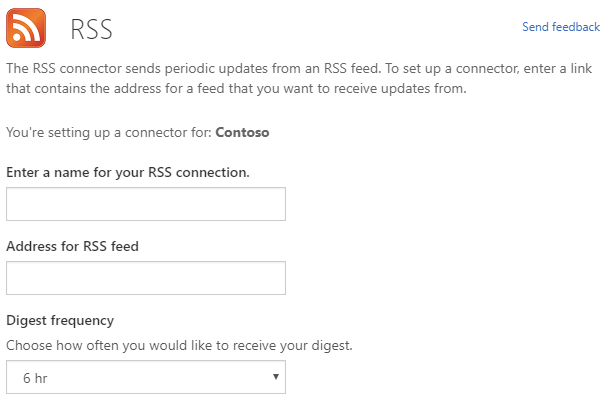Click the orange RSS feed icon
This screenshot has height=411, width=611.
(x=26, y=28)
